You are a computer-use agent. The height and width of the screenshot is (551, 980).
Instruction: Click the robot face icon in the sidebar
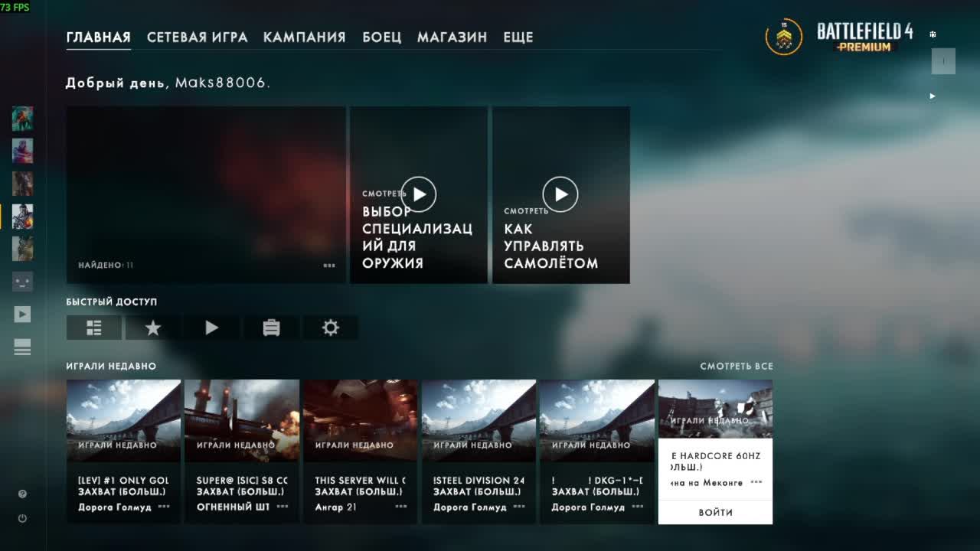point(22,282)
